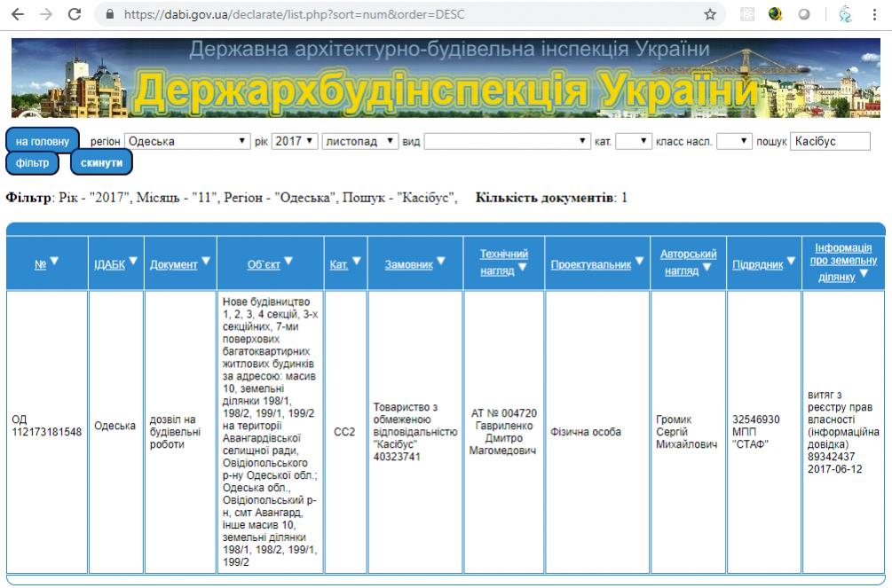Screen dimensions: 892x588
Task: Go to main page via на головну
Action: 42,141
